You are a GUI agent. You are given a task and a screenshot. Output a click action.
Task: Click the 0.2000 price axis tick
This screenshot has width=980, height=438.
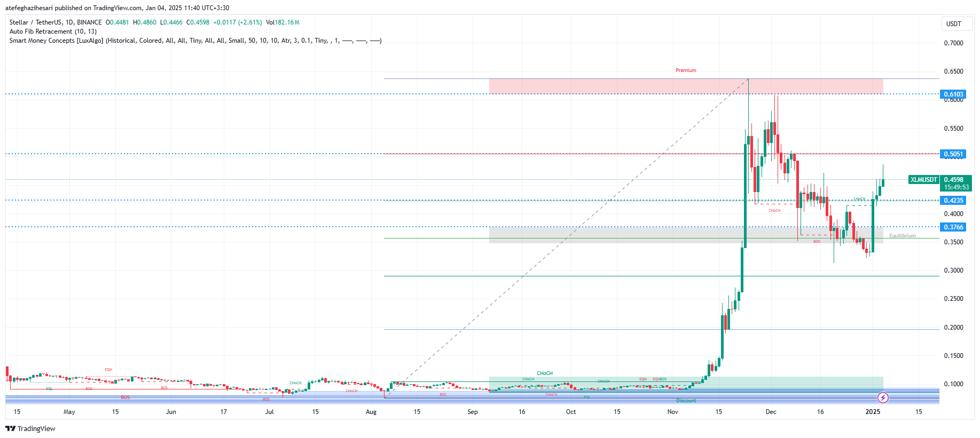pos(953,328)
